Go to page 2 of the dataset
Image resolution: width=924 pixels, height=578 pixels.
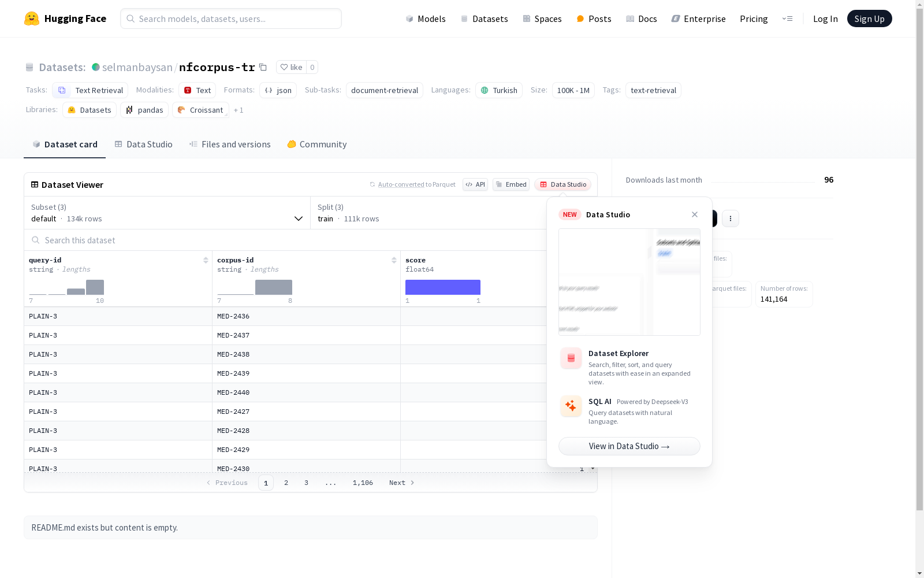tap(286, 483)
